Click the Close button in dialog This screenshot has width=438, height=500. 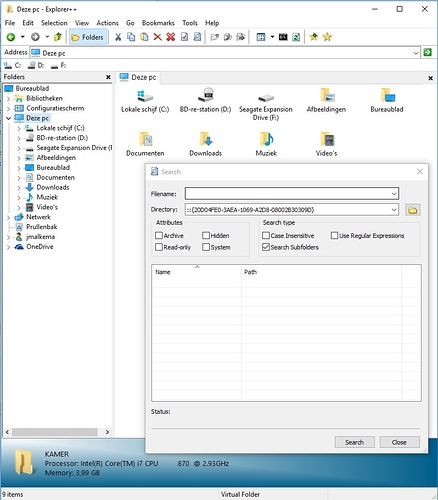[x=399, y=442]
